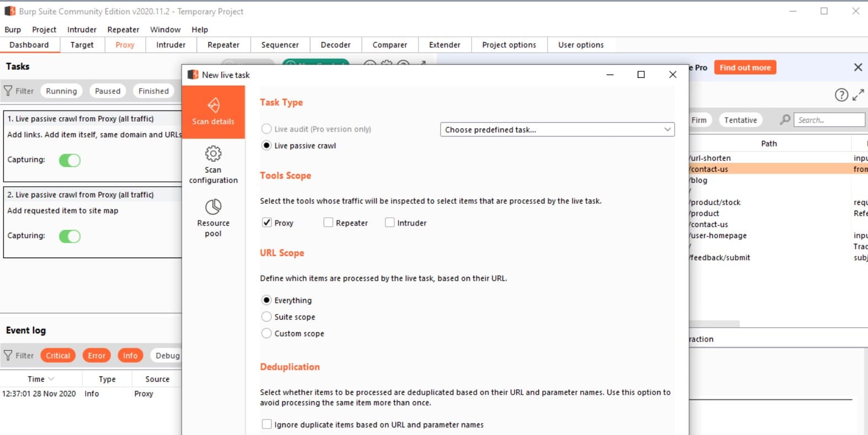
Task: Select Custom scope radio option
Action: click(267, 333)
